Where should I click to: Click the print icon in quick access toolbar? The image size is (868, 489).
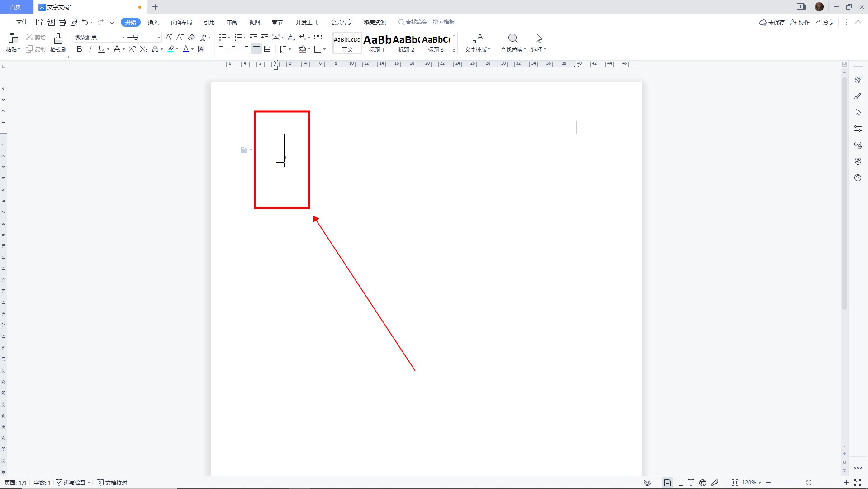(x=62, y=22)
